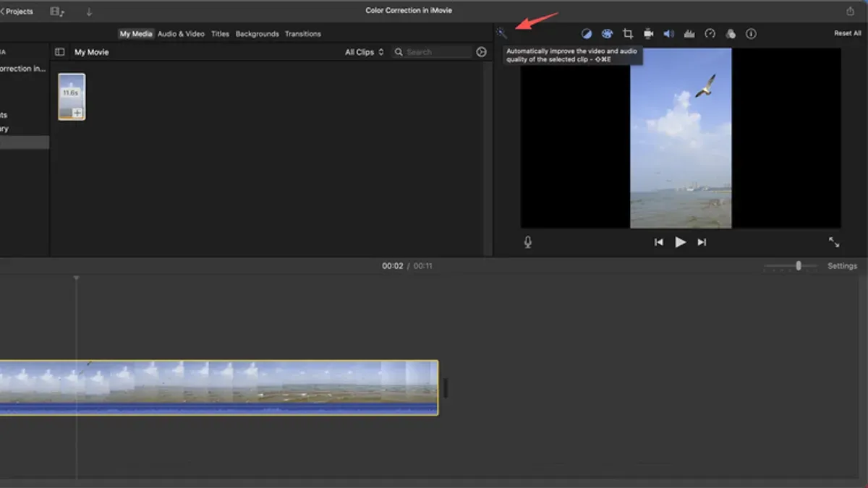Select the Color Correction project in sidebar
868x488 pixels.
pyautogui.click(x=23, y=69)
